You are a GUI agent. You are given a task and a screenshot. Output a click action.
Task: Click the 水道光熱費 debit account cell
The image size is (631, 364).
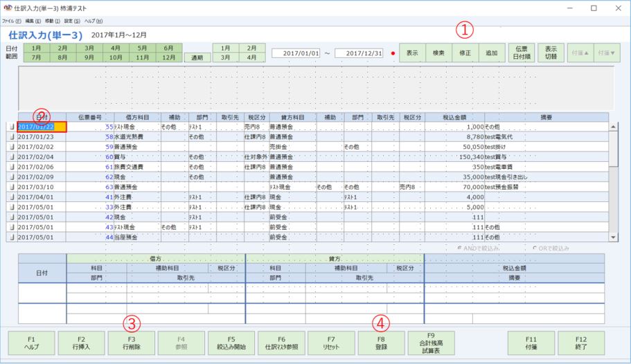pos(138,137)
